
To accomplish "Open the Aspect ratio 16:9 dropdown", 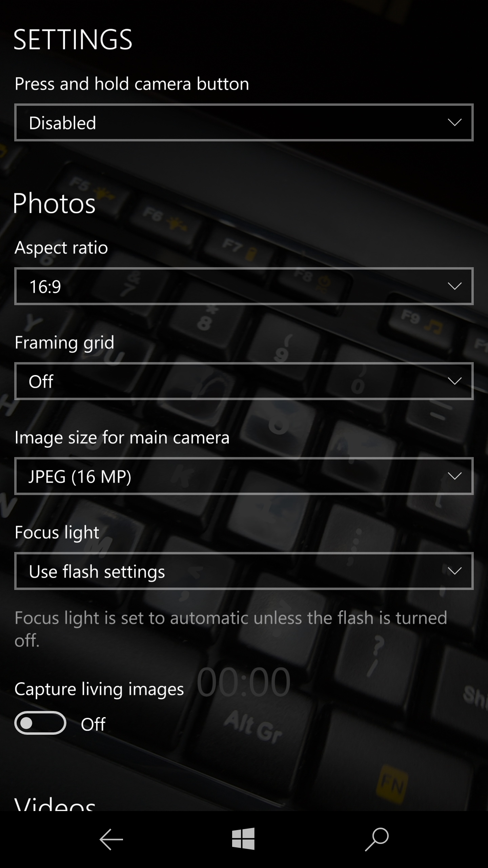I will [244, 286].
